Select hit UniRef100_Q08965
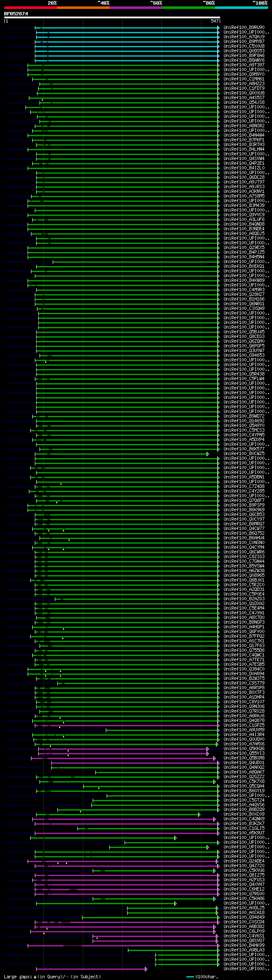 pyautogui.click(x=244, y=576)
